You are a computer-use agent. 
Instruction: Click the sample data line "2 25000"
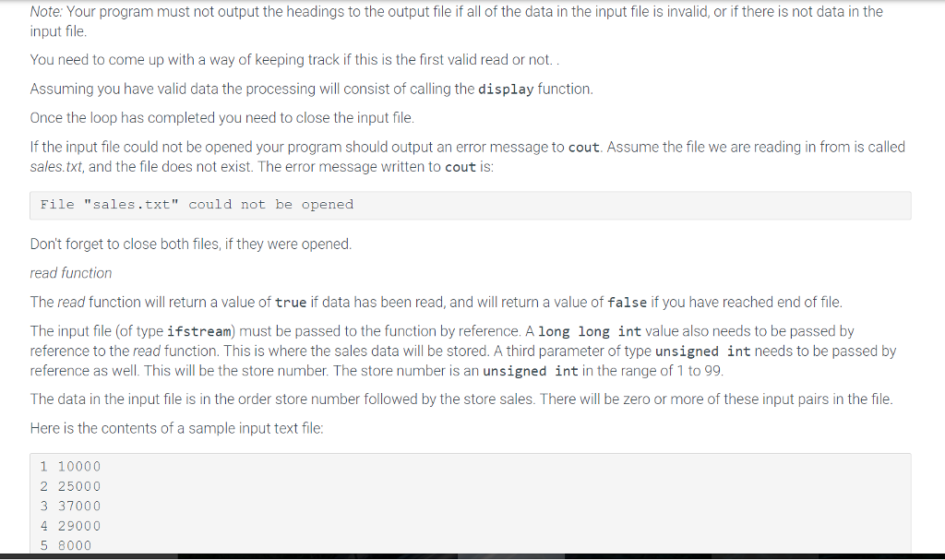click(70, 486)
